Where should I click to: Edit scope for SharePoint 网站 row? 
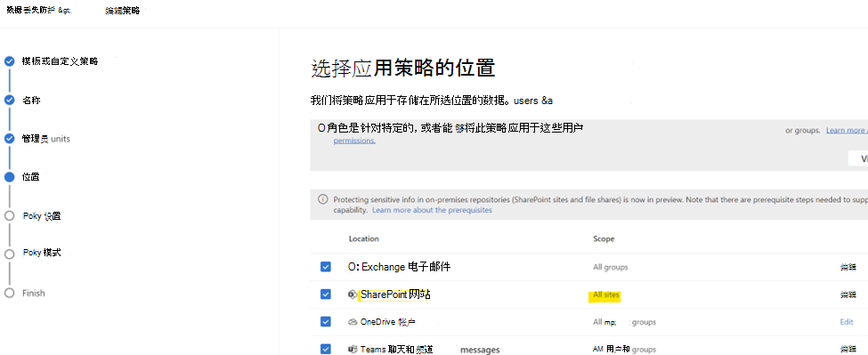pos(848,294)
